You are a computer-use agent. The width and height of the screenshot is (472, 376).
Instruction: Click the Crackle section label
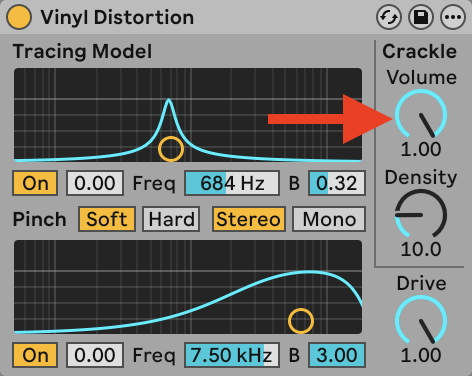[x=419, y=51]
